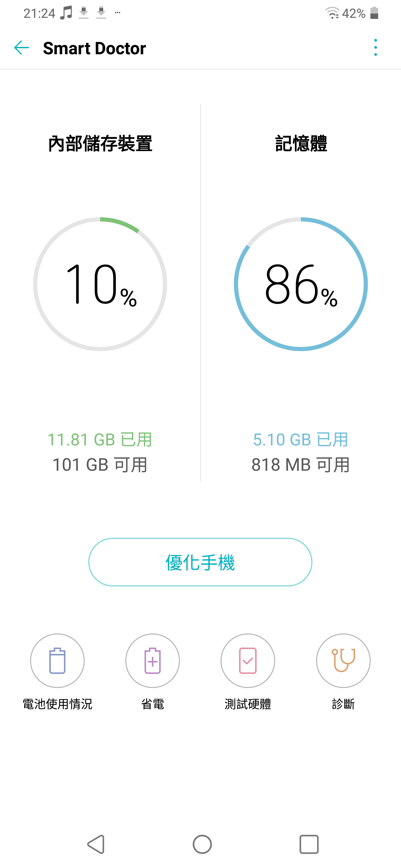Tap the 記憶體 heading
This screenshot has height=868, width=401.
[301, 144]
